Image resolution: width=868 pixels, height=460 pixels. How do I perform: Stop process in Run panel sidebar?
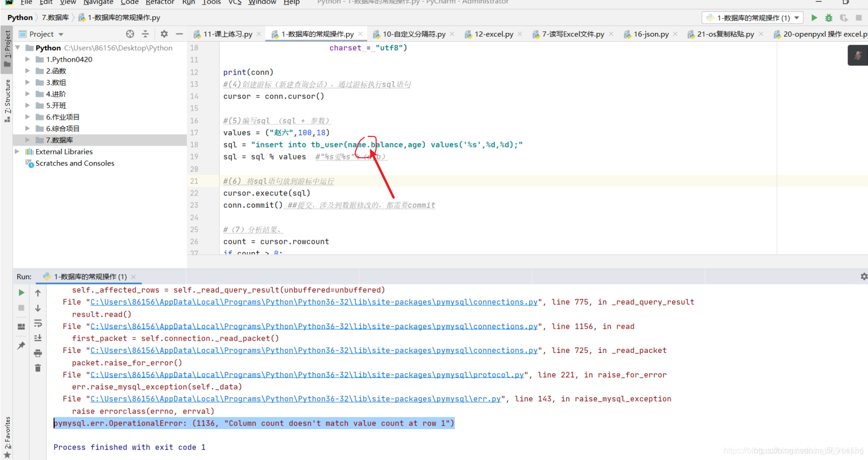[x=21, y=308]
